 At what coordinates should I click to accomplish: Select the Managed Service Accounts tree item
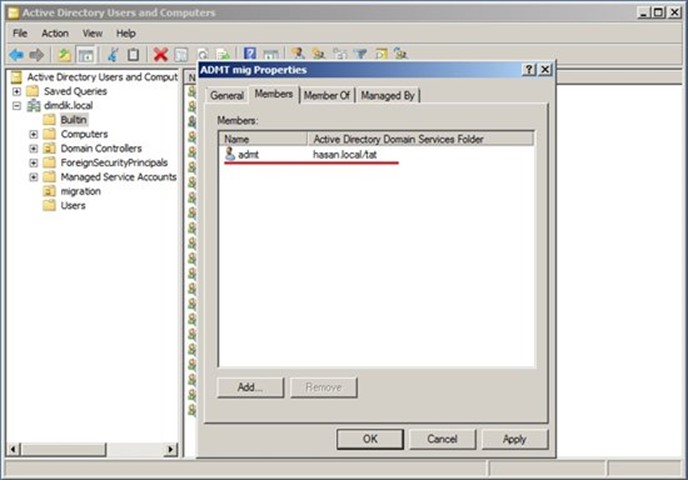[118, 177]
